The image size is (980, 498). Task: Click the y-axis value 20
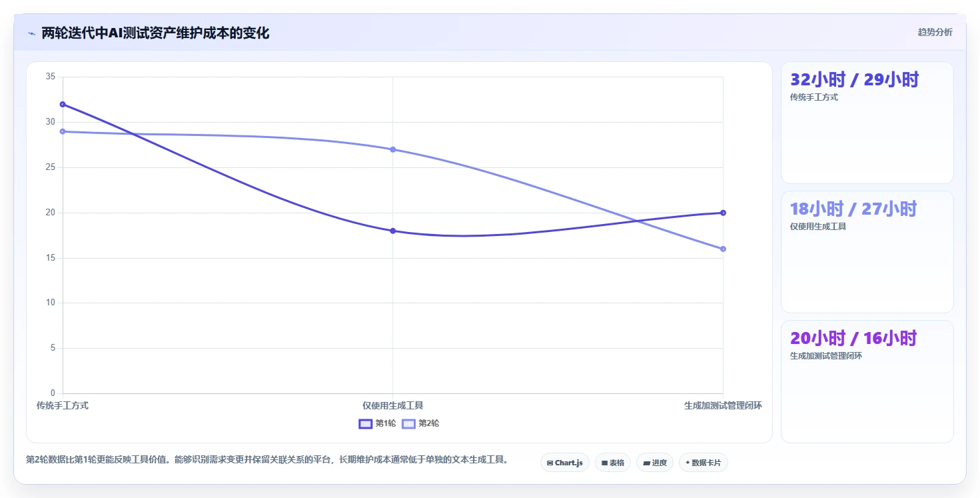point(51,213)
